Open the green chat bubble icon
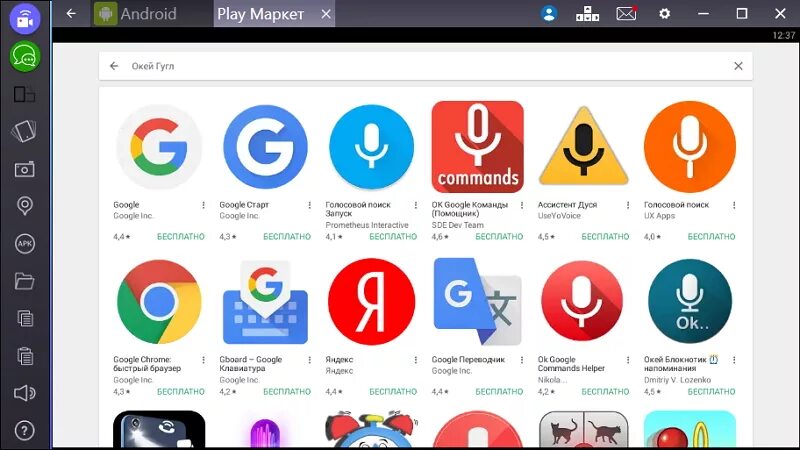800x450 pixels. pos(24,56)
